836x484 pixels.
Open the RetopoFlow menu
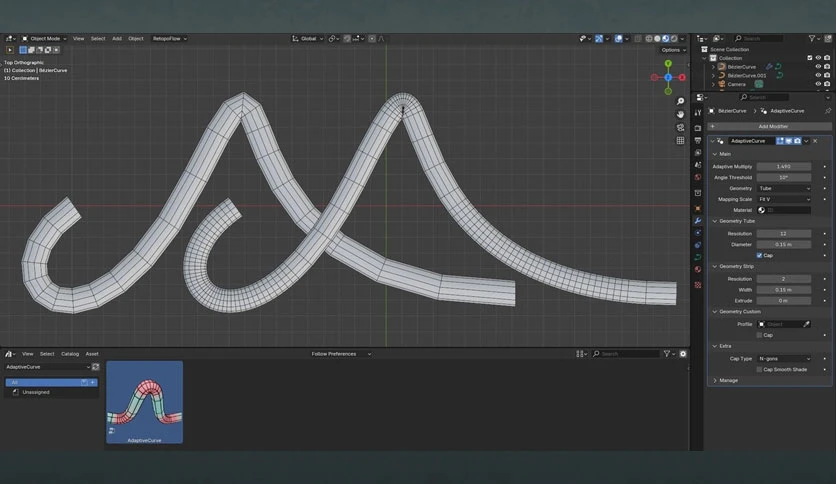click(x=169, y=38)
